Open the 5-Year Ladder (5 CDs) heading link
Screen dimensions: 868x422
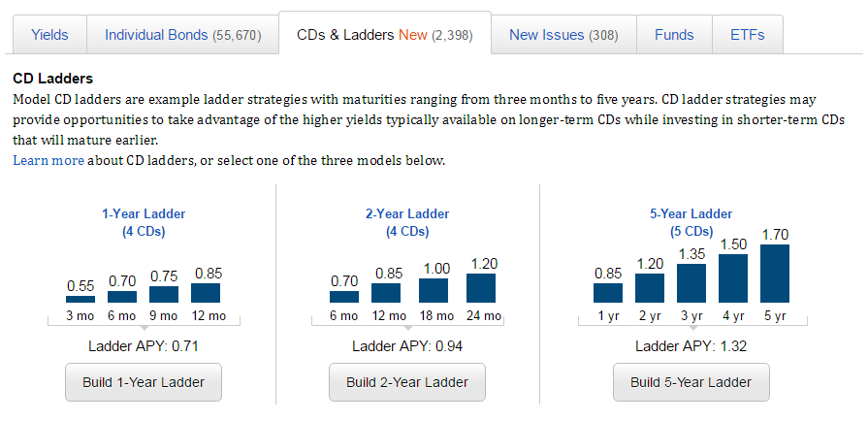(x=691, y=222)
